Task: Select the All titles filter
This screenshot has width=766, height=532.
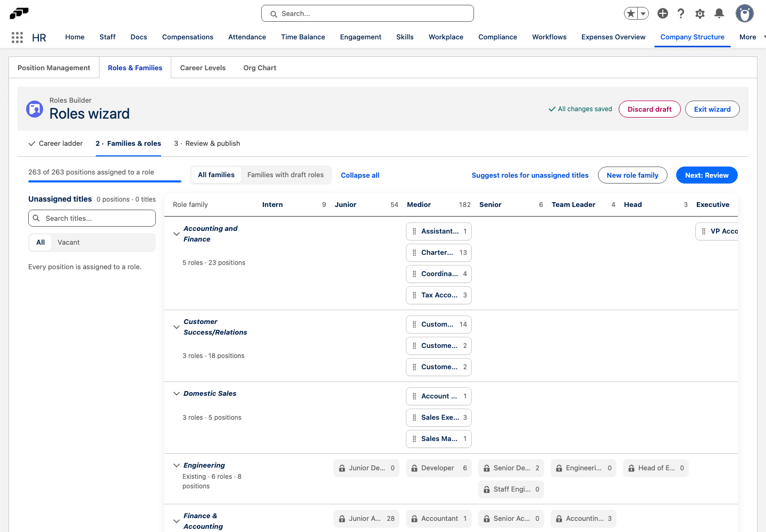Action: (x=40, y=243)
